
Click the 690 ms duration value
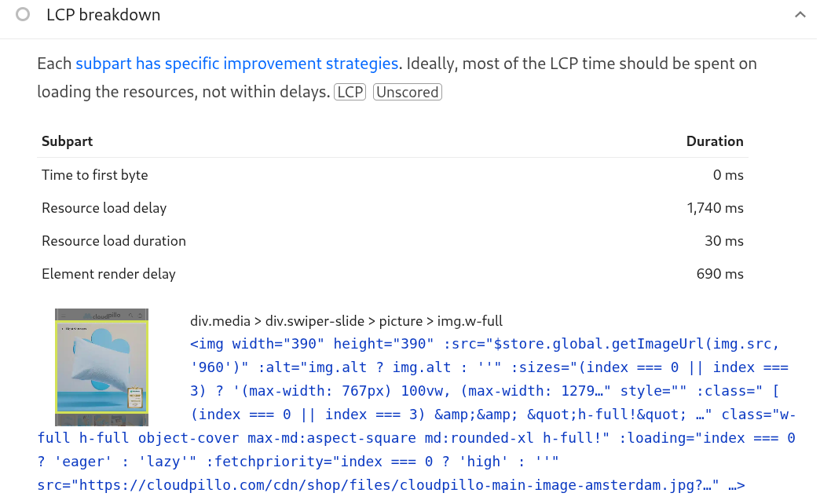(719, 274)
